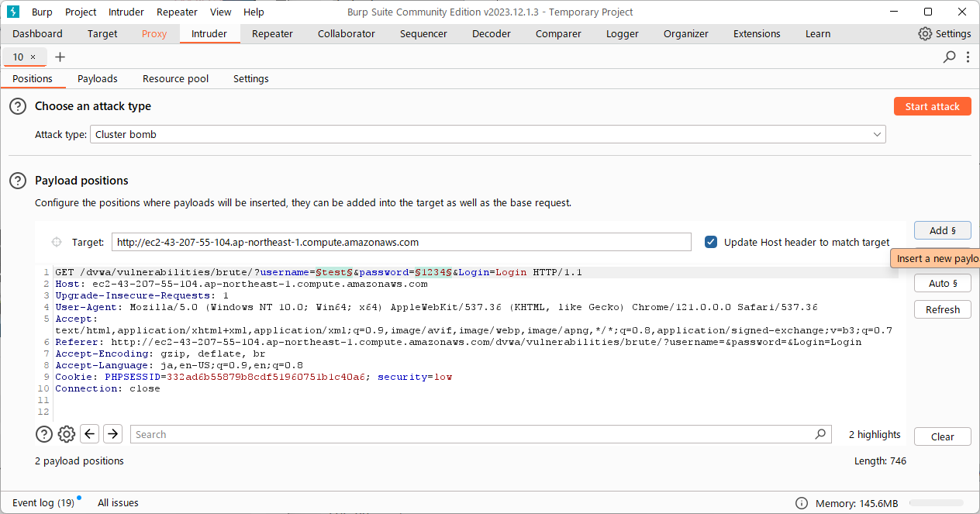Open the Intruder Settings sub-tab
980x514 pixels.
(251, 79)
